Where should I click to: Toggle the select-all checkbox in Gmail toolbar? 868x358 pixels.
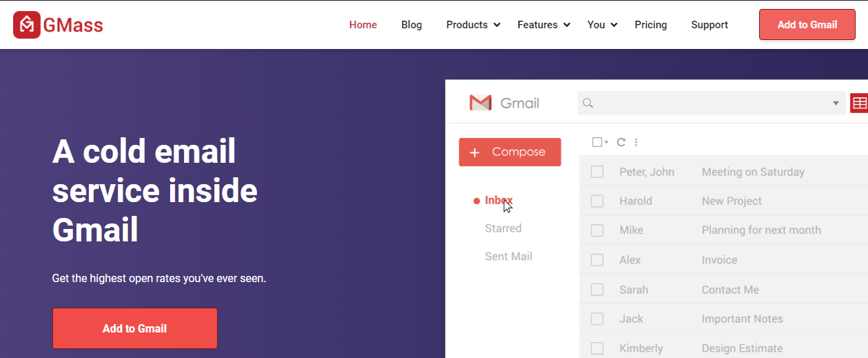tap(597, 142)
